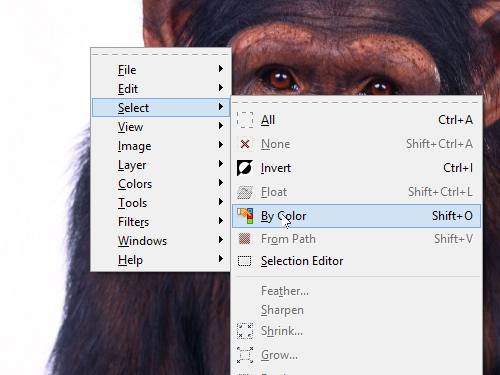The image size is (500, 375).
Task: Open the Select submenu entry
Action: 160,107
